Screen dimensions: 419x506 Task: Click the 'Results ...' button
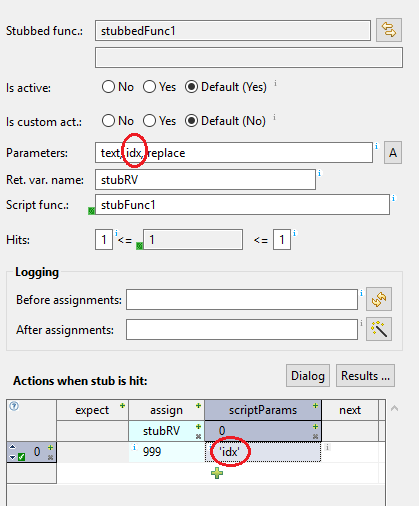[365, 376]
